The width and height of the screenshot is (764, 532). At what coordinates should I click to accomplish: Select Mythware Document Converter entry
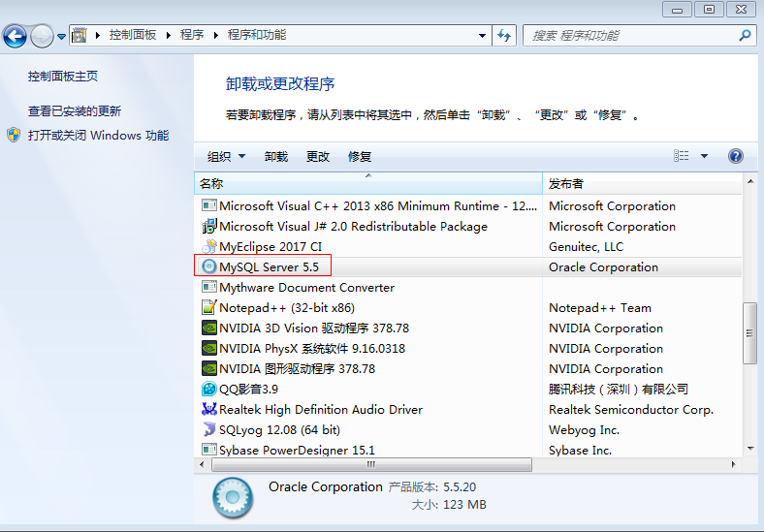[x=306, y=288]
